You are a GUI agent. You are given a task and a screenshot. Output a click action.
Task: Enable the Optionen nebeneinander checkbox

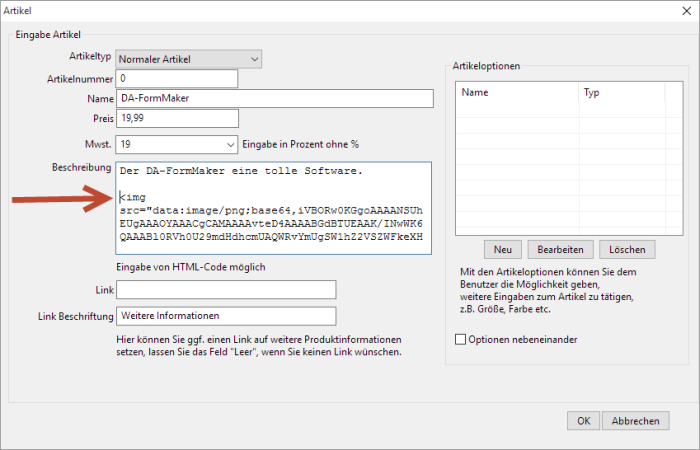click(461, 340)
